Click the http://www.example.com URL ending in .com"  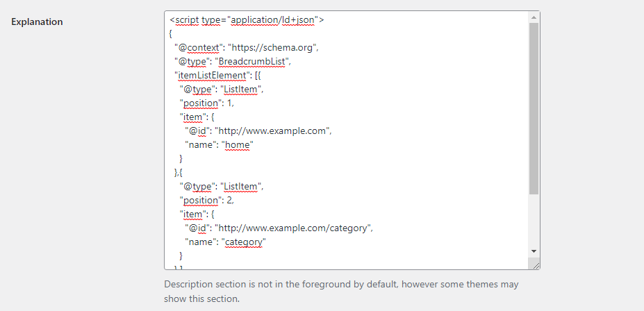point(273,131)
